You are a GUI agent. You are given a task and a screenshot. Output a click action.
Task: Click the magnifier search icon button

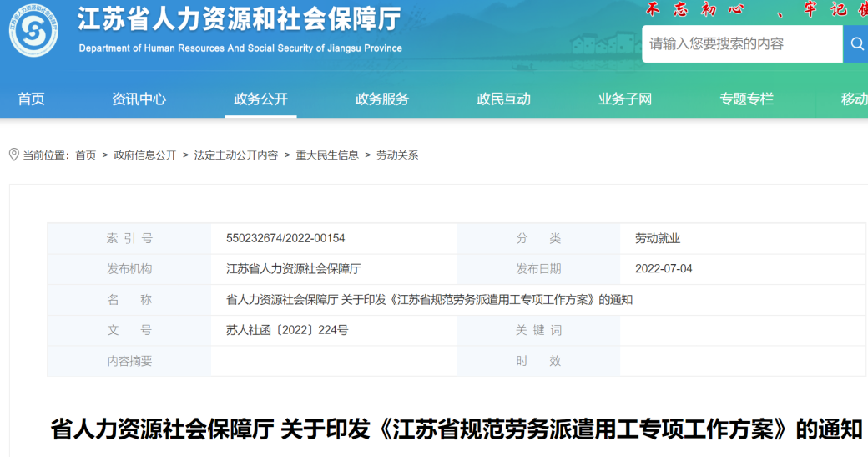pyautogui.click(x=856, y=43)
